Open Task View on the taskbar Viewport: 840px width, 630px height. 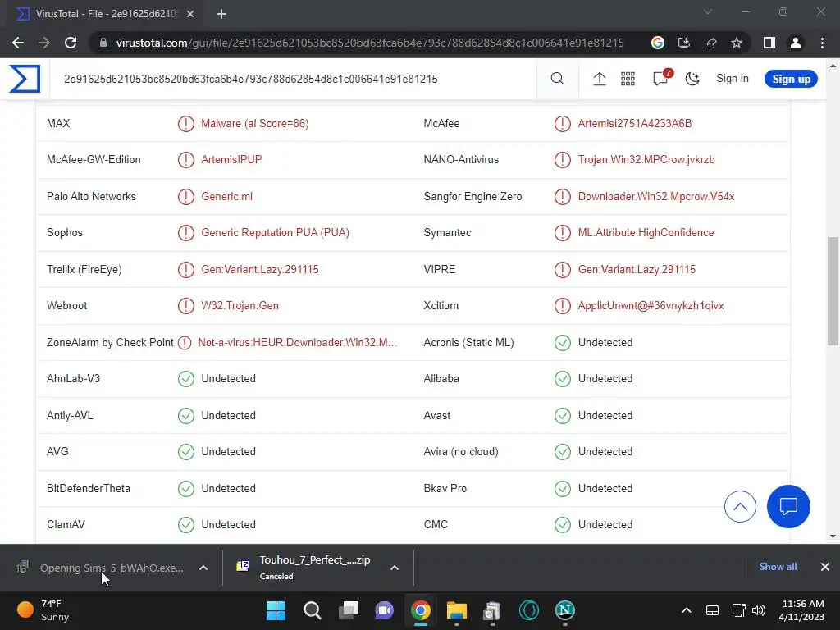pos(348,610)
